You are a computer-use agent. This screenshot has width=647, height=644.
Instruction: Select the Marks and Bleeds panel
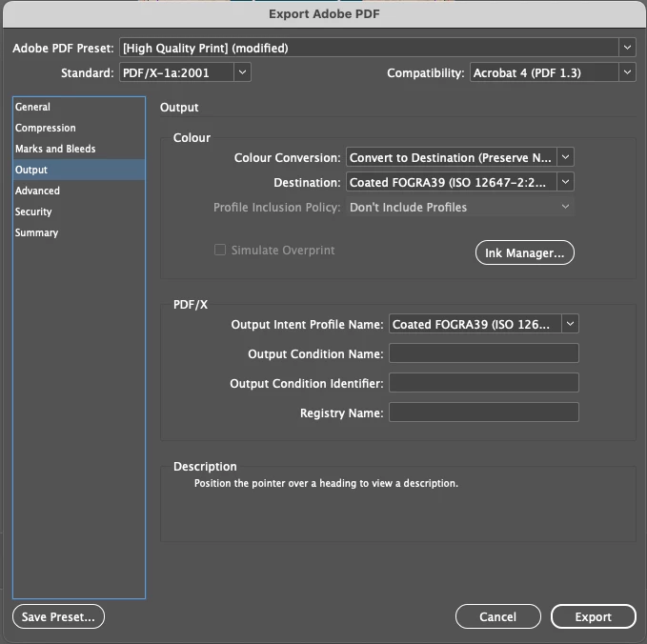click(79, 149)
